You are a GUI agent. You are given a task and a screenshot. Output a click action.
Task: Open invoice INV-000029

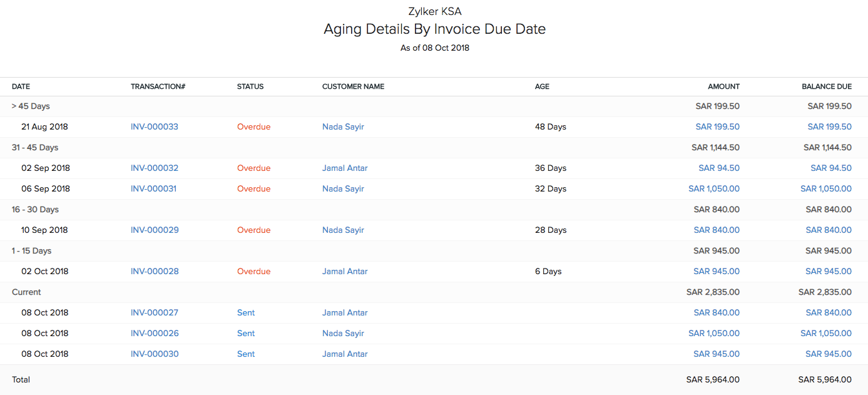click(x=153, y=230)
